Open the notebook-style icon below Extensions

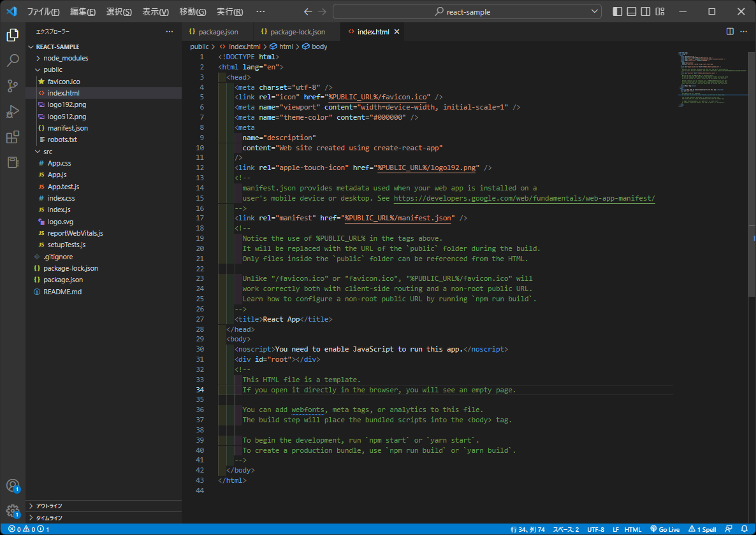(13, 162)
